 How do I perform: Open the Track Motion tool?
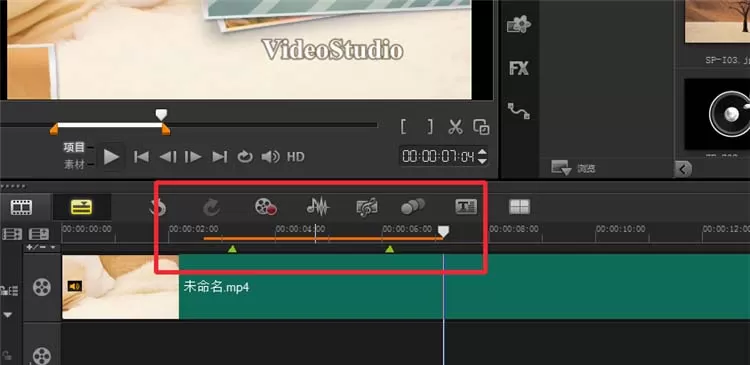413,207
